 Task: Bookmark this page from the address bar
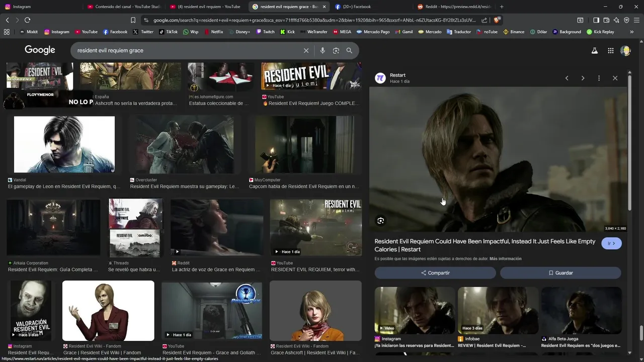pyautogui.click(x=133, y=20)
